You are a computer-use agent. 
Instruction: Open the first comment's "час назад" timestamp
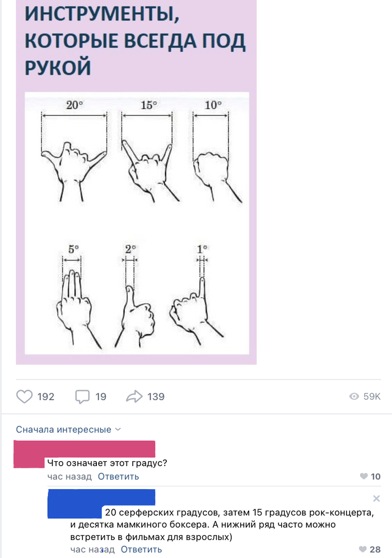69,476
